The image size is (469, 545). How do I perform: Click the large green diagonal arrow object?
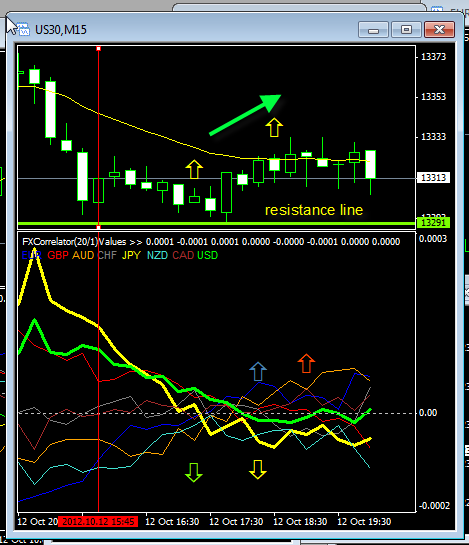[x=245, y=115]
